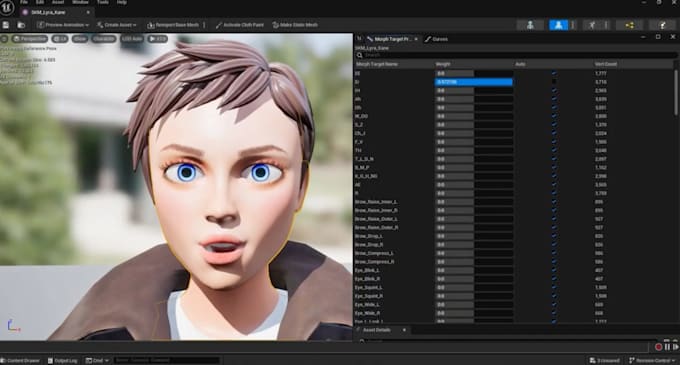Image resolution: width=680 pixels, height=365 pixels.
Task: Open the Preview Animation dropdown
Action: 63,25
